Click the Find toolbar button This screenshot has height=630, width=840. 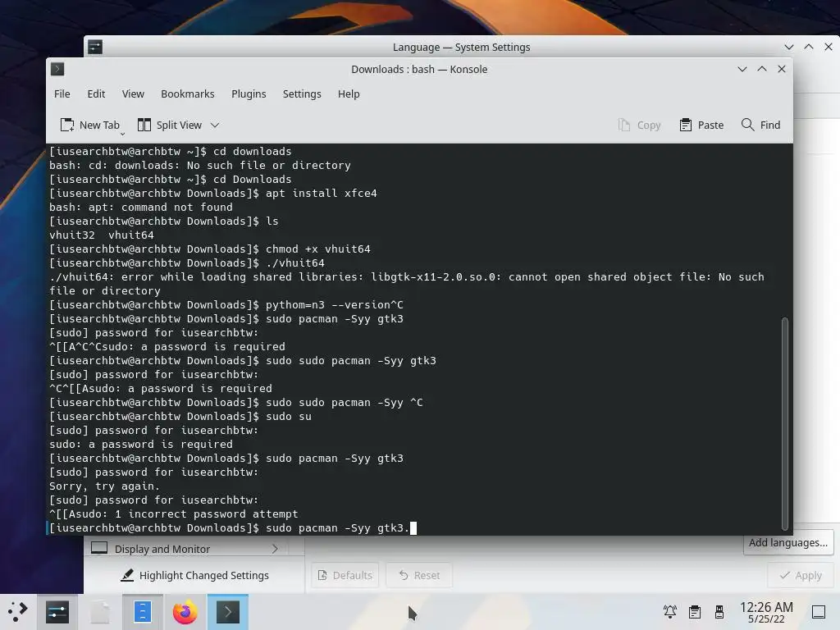point(760,125)
